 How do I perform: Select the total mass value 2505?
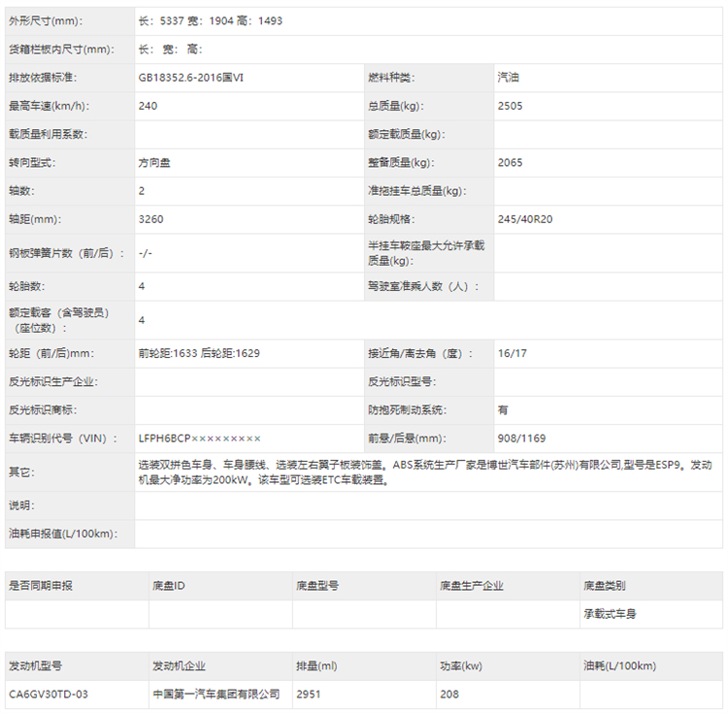coord(510,106)
